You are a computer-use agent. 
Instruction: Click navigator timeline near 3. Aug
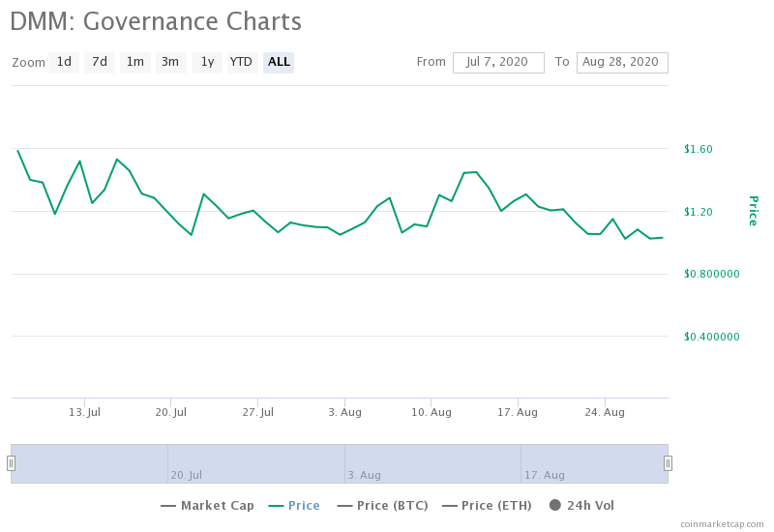pyautogui.click(x=365, y=475)
